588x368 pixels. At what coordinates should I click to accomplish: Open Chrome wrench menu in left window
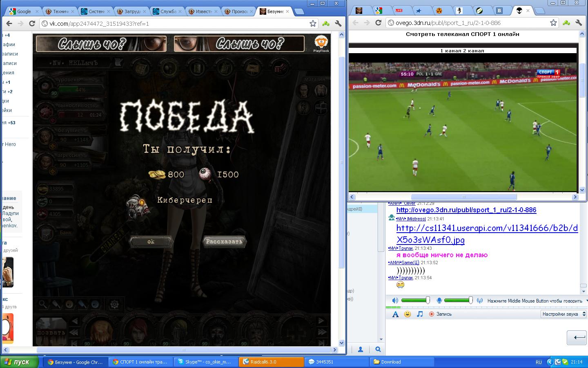point(338,23)
